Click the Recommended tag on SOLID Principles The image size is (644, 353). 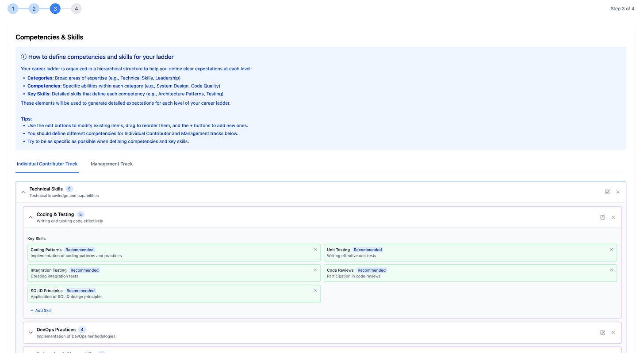point(80,291)
